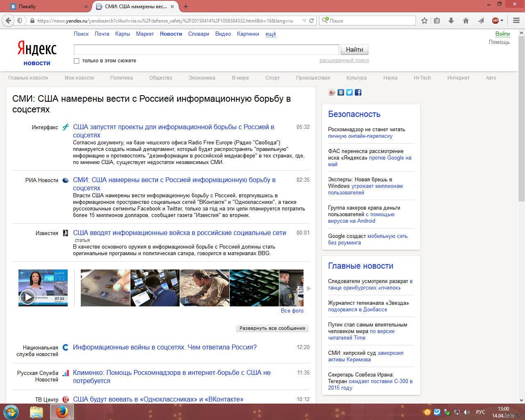Share article via Twitter icon
Viewport: 525px width, 420px height.
point(349,92)
